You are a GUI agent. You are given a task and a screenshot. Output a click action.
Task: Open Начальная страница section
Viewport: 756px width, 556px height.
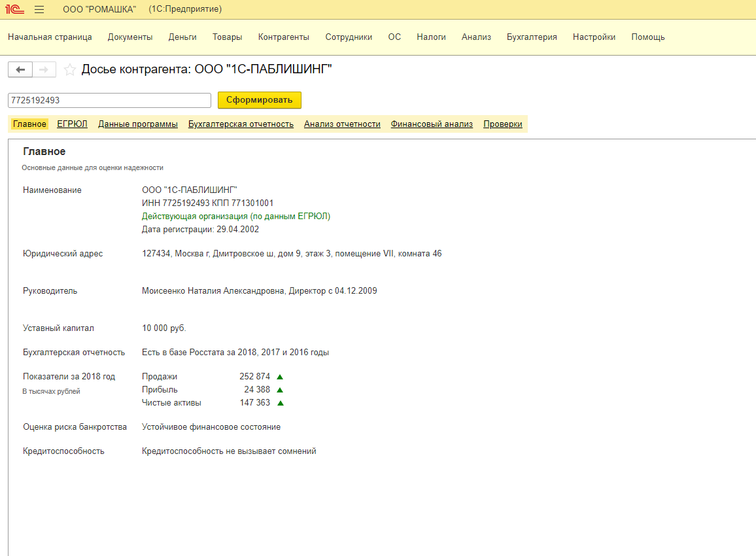(50, 37)
